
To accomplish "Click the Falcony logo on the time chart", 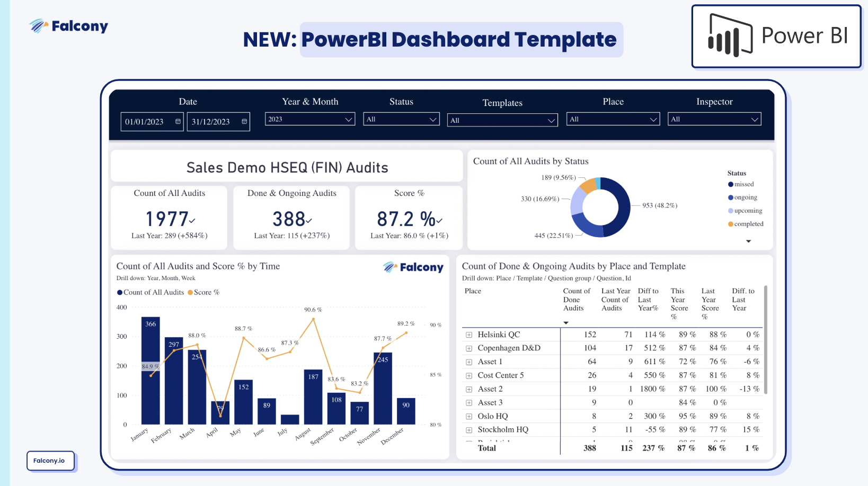I will [x=413, y=267].
